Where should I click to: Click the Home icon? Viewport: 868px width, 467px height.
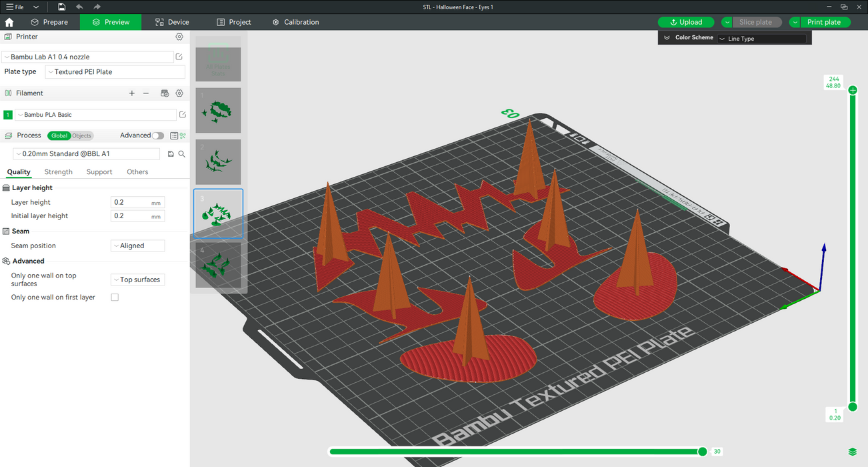(x=9, y=22)
